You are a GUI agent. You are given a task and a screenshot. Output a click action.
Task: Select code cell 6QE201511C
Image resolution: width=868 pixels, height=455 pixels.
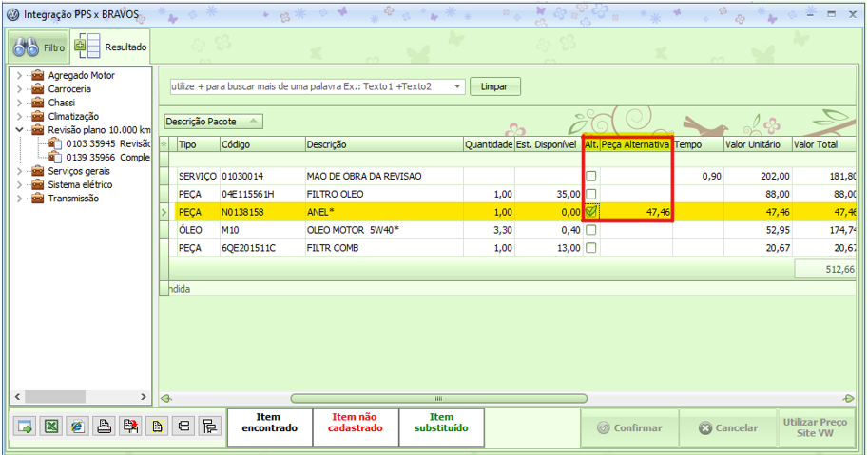click(x=262, y=248)
